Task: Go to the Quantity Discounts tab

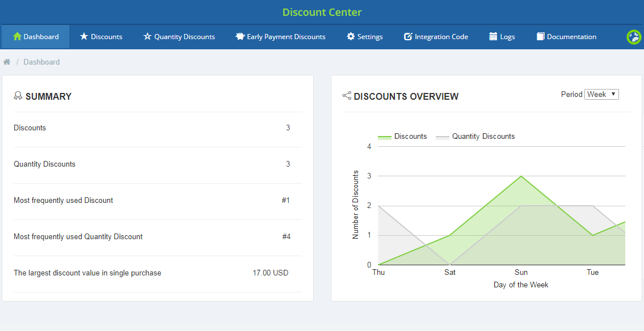Action: click(184, 37)
